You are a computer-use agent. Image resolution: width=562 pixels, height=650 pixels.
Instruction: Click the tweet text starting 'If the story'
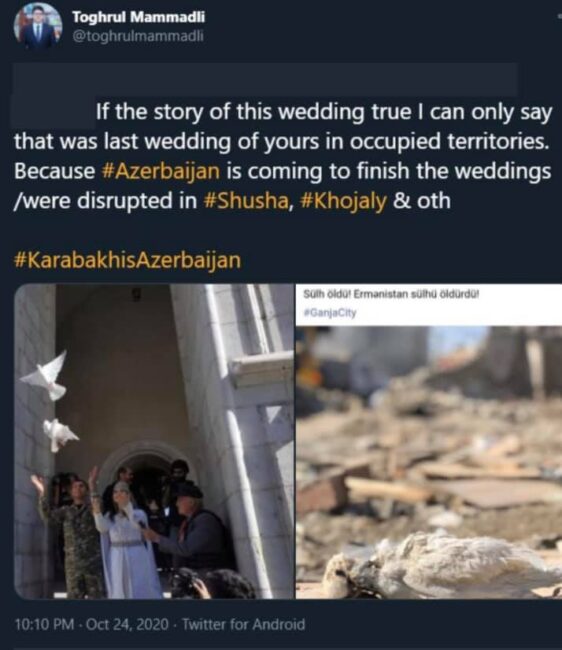tap(283, 156)
